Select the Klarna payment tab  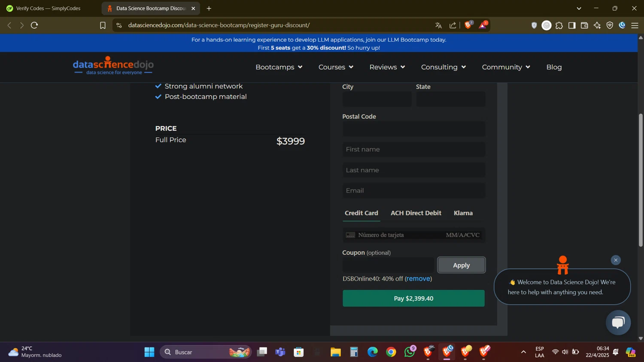tap(463, 213)
